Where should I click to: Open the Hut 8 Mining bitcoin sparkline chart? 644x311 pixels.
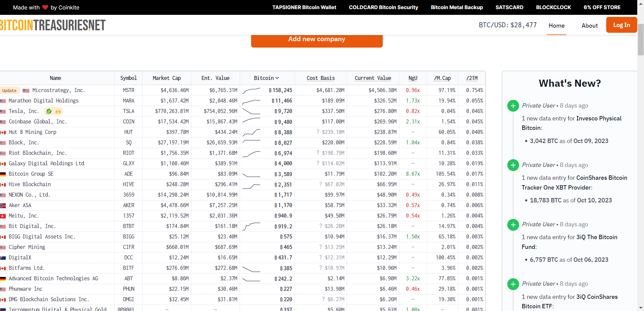pos(251,132)
